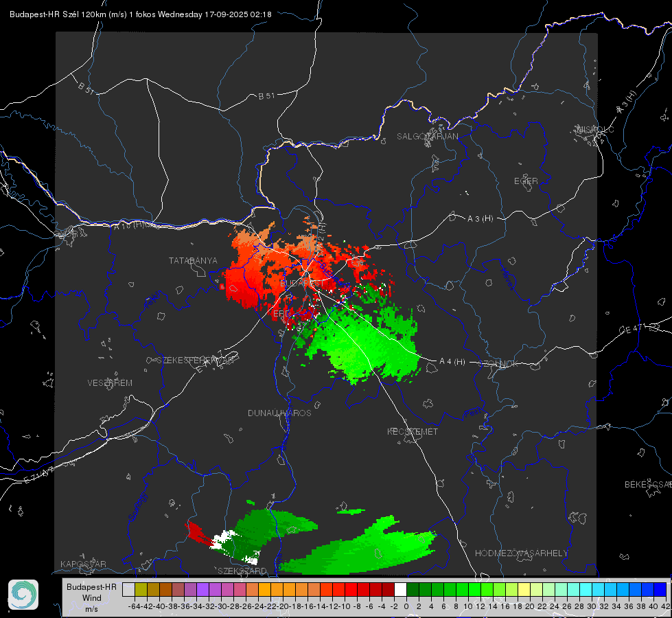Click the SALGÓTARJÁN city label
This screenshot has width=672, height=618.
[427, 137]
